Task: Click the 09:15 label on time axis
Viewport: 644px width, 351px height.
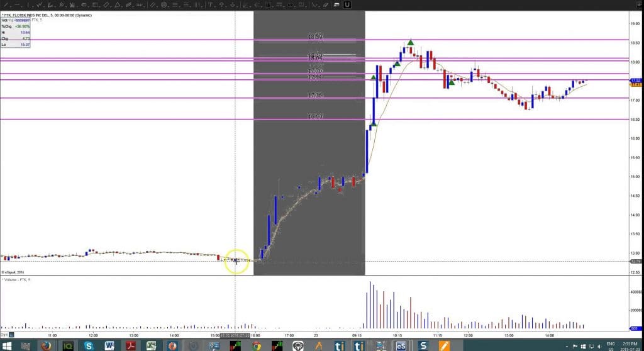Action: pos(357,335)
